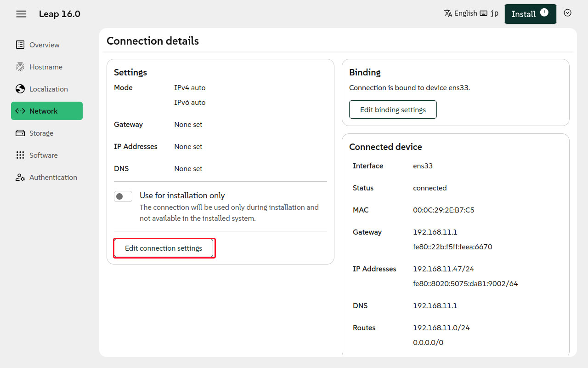Viewport: 588px width, 368px height.
Task: Click the Localization globe icon
Action: coord(20,89)
